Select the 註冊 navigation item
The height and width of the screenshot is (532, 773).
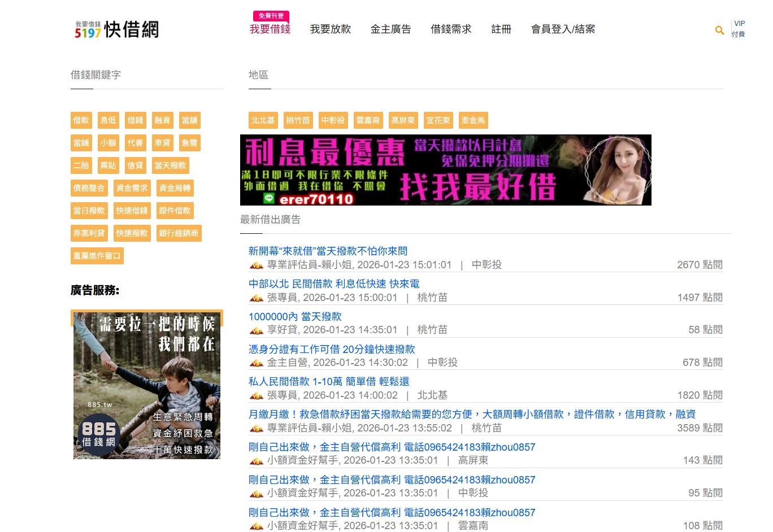tap(501, 29)
